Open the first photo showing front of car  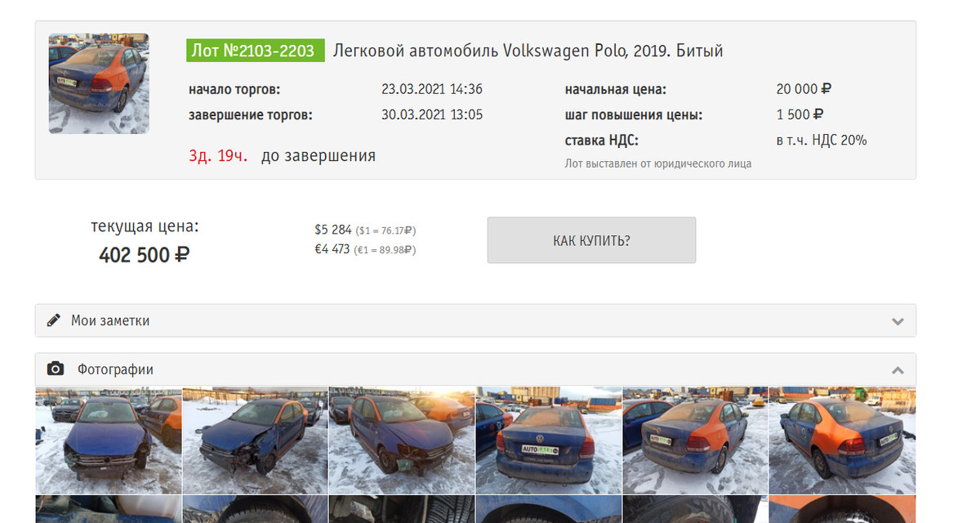click(x=108, y=440)
